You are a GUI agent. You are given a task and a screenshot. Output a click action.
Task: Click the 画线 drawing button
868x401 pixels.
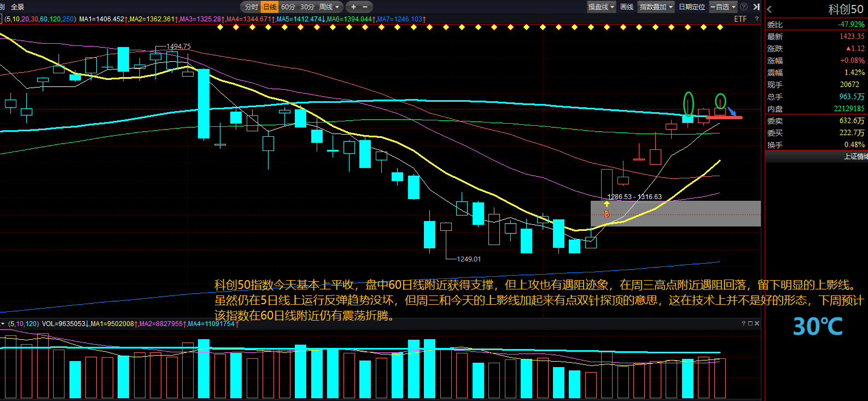[x=627, y=7]
